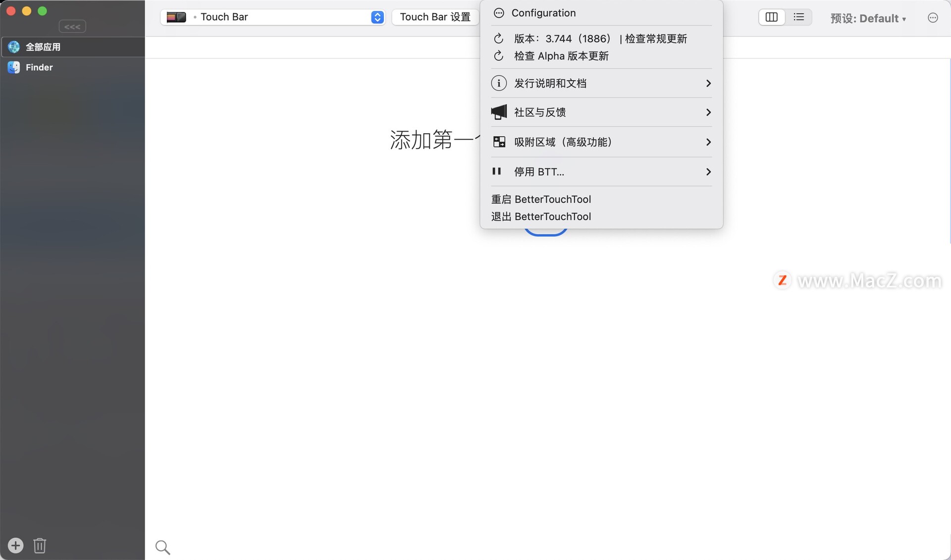Choose 重启 BetterTouchTool
The width and height of the screenshot is (951, 560).
541,199
